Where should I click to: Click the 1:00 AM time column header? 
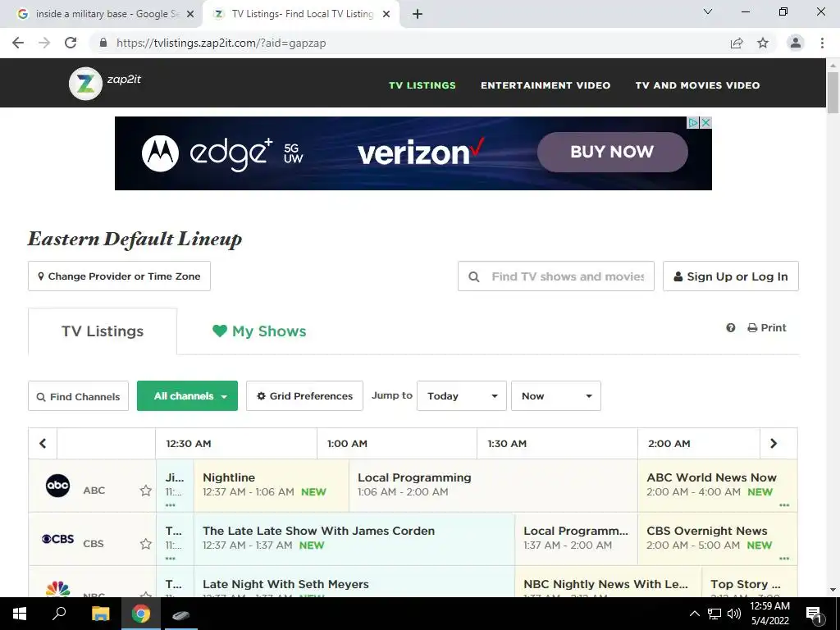[x=397, y=444]
